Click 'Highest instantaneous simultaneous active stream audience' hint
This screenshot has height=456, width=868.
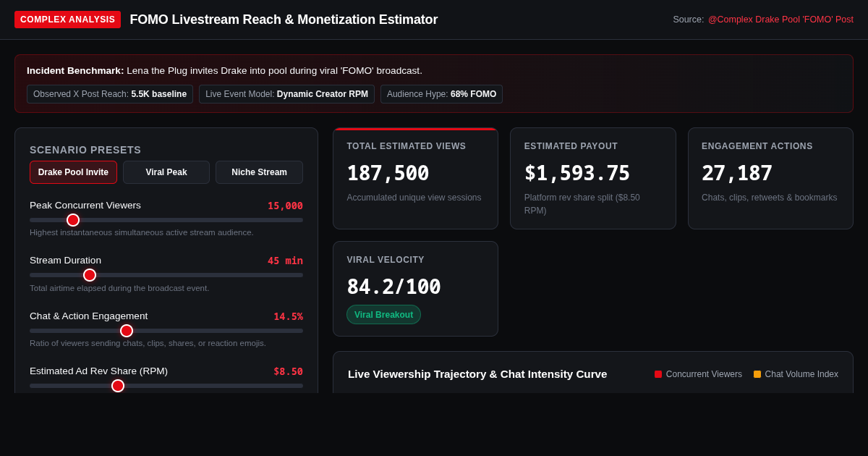pos(142,232)
